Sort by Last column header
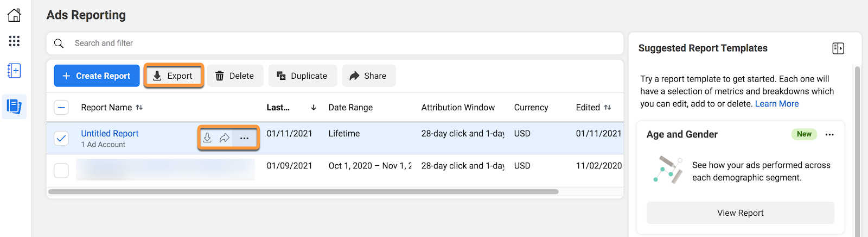This screenshot has height=237, width=868. [x=313, y=108]
